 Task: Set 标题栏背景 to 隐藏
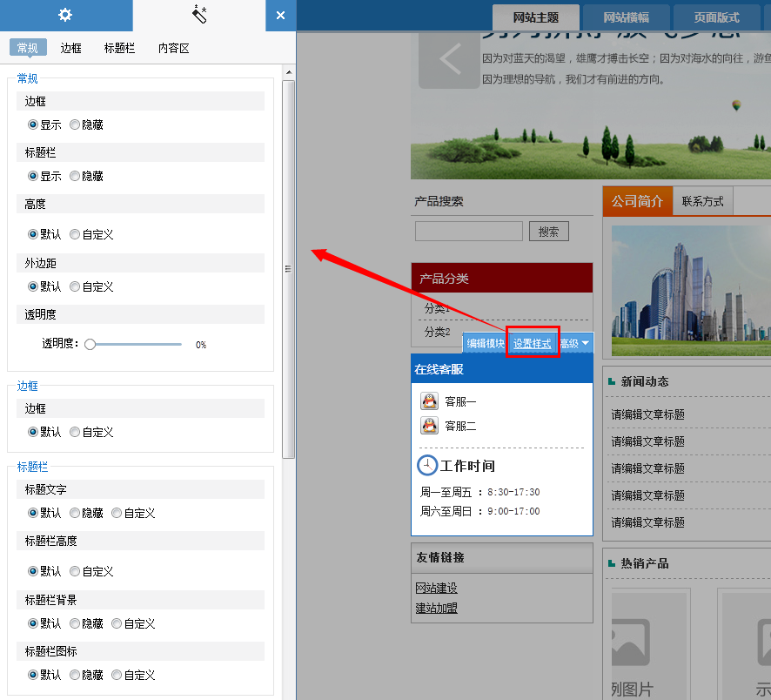[x=75, y=623]
